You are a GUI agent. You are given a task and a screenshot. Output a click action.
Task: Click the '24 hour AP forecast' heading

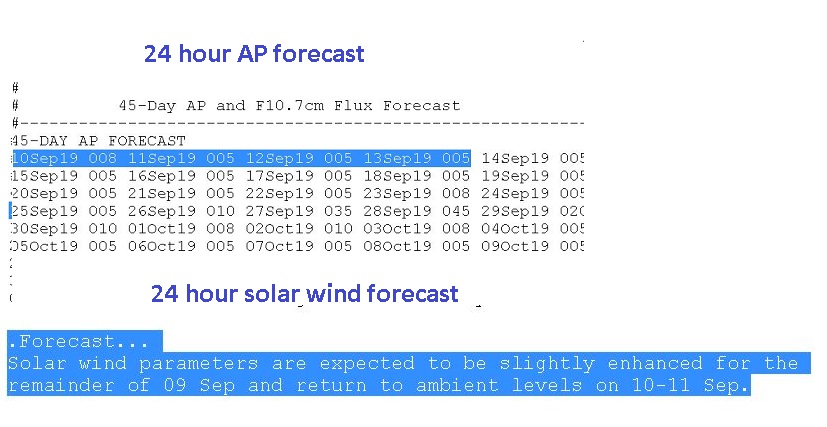pos(254,53)
